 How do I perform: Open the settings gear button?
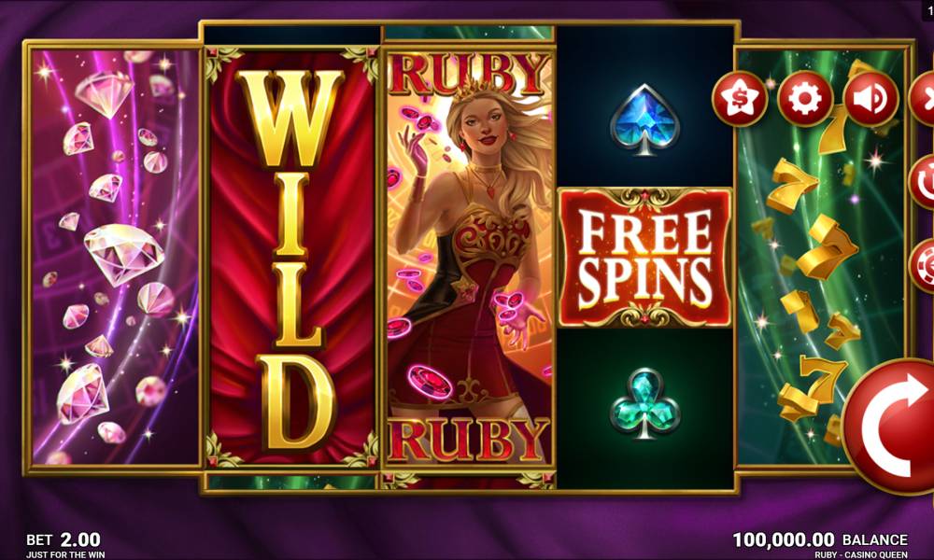click(x=805, y=98)
